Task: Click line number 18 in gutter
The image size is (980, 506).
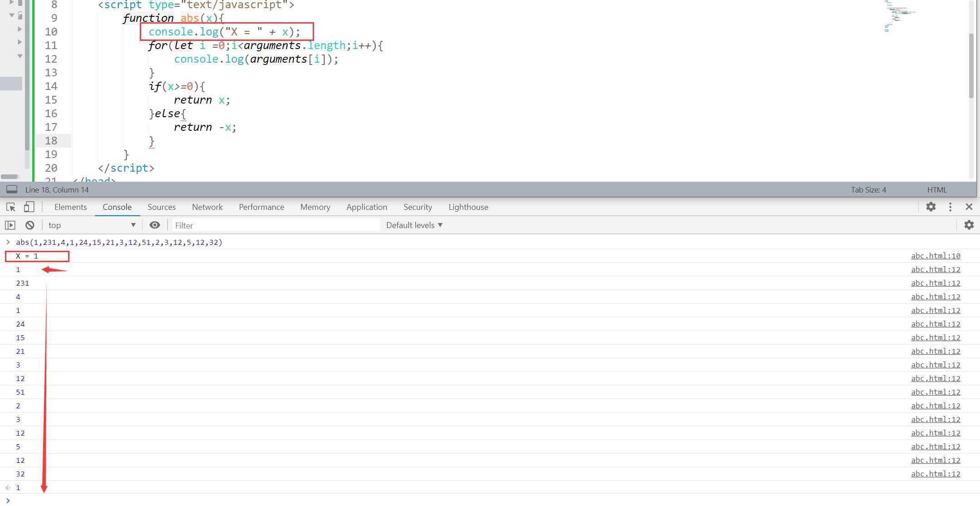Action: click(x=51, y=141)
